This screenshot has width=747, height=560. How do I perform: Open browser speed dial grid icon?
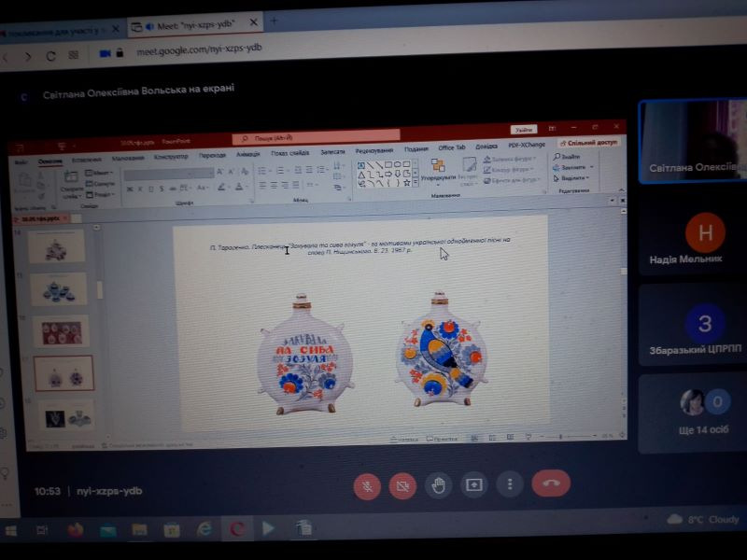[74, 55]
